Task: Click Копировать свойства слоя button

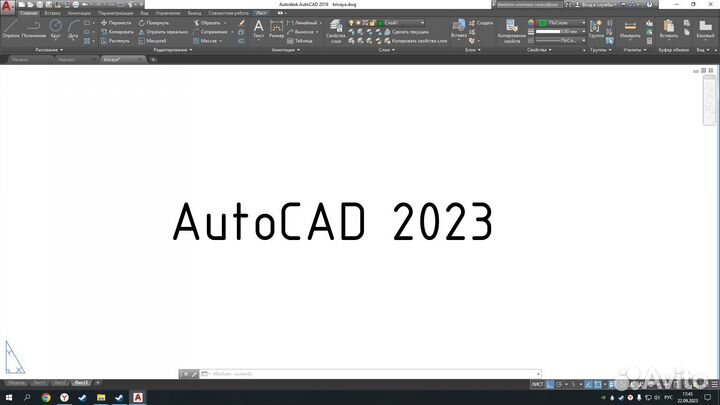Action: (416, 41)
